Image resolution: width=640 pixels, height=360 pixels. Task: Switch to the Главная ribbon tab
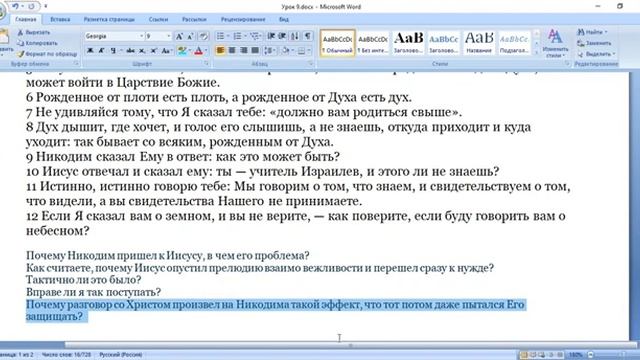(25, 19)
